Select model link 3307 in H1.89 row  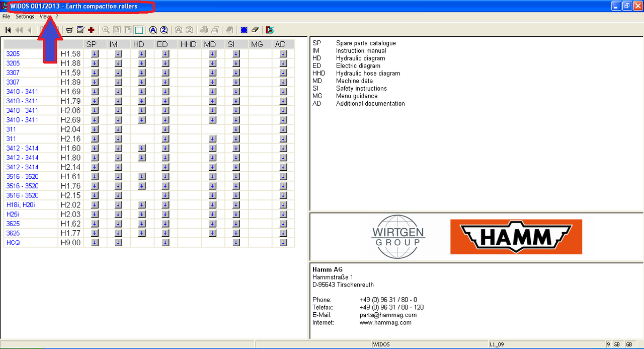pyautogui.click(x=13, y=82)
